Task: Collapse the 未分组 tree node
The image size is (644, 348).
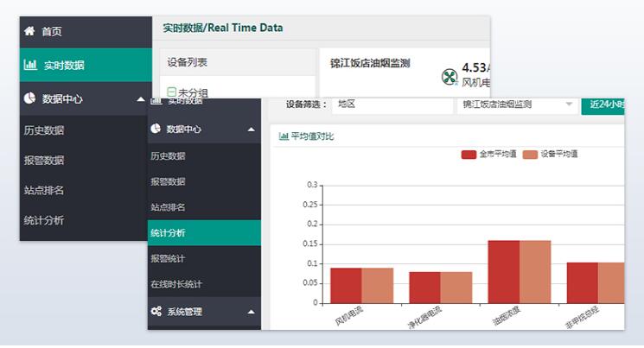Action: 171,92
